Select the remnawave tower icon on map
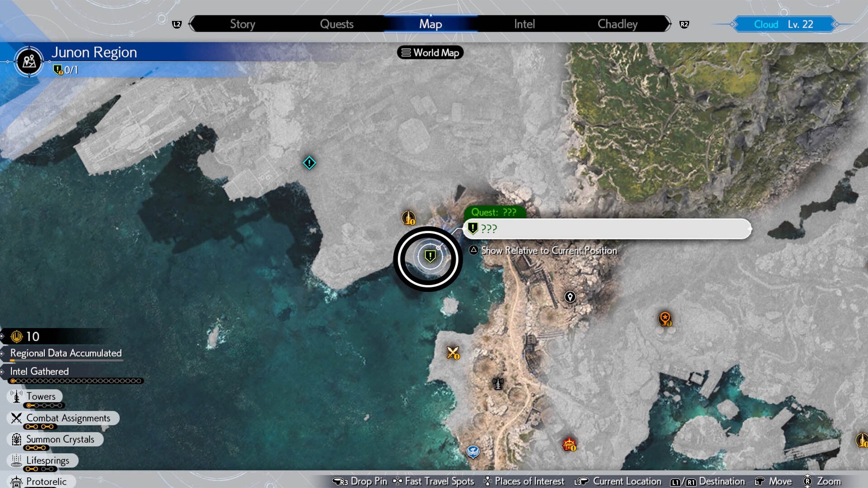Image resolution: width=868 pixels, height=488 pixels. (498, 384)
